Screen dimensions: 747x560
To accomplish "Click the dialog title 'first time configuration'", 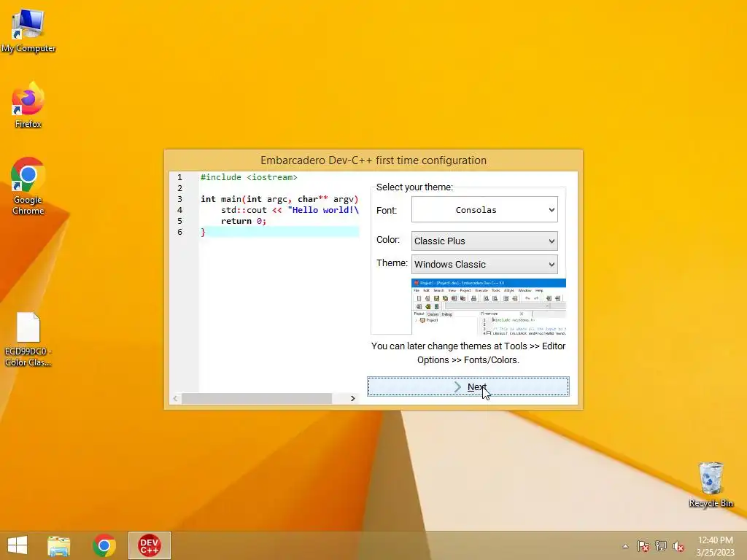I will tap(373, 160).
